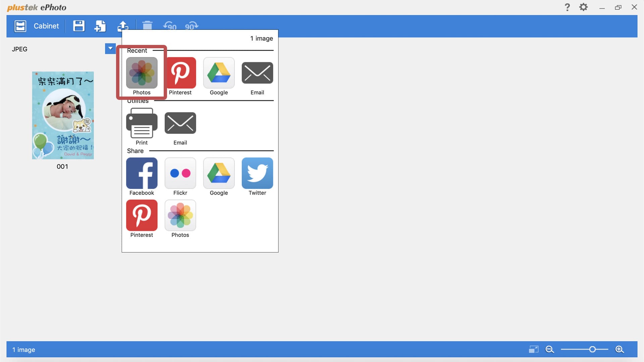The width and height of the screenshot is (644, 362).
Task: Open Settings gear in title bar
Action: [584, 7]
